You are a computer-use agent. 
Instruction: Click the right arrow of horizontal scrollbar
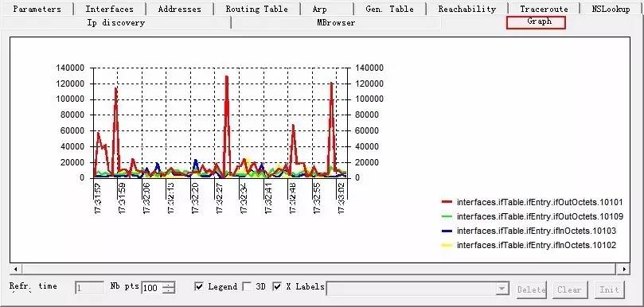pos(624,270)
